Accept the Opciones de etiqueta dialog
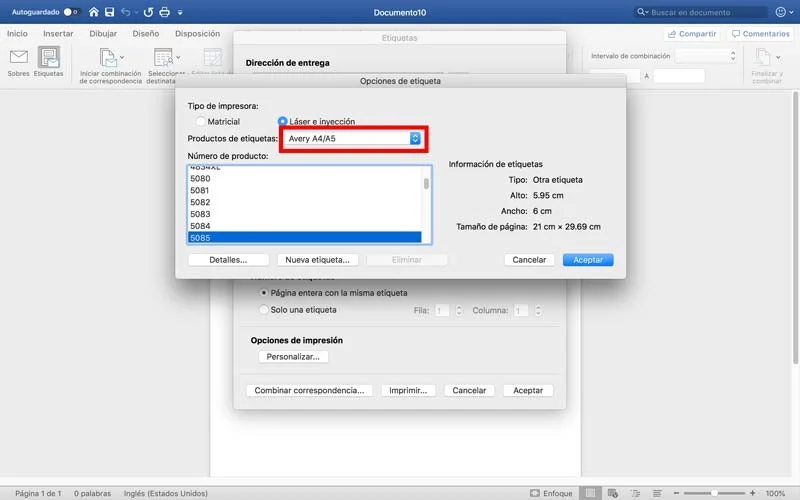800x500 pixels. click(588, 260)
